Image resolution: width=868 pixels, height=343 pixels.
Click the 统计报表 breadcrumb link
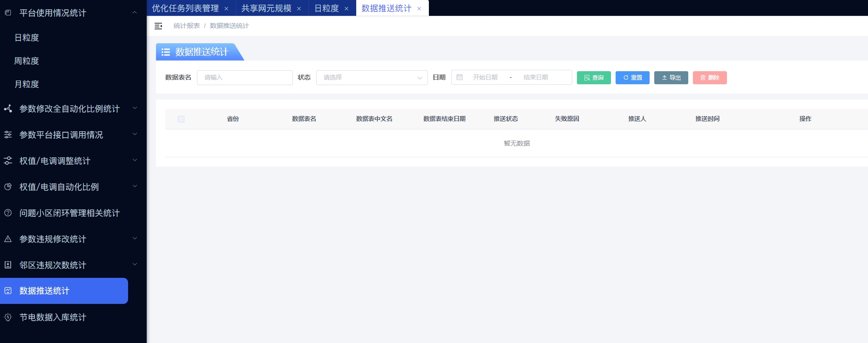tap(187, 26)
